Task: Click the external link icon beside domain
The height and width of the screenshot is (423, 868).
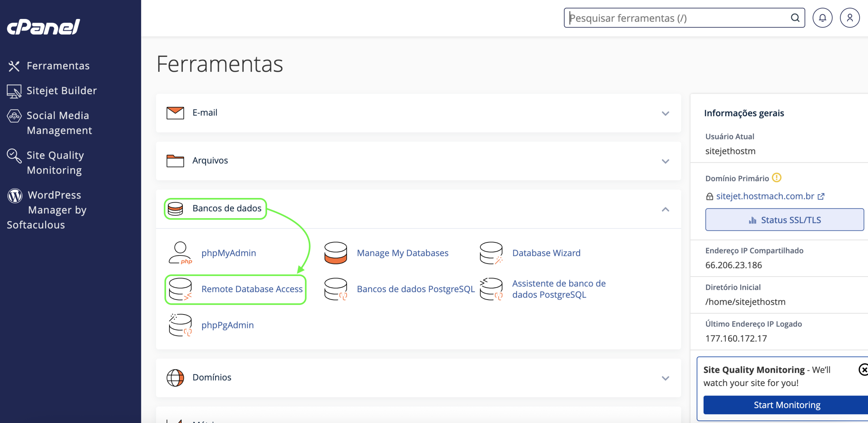Action: [821, 196]
